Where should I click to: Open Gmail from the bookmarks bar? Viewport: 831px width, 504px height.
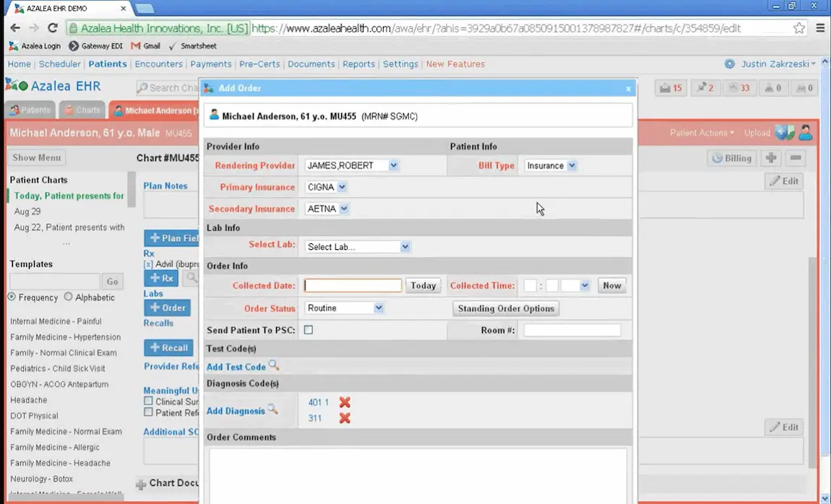coord(147,45)
